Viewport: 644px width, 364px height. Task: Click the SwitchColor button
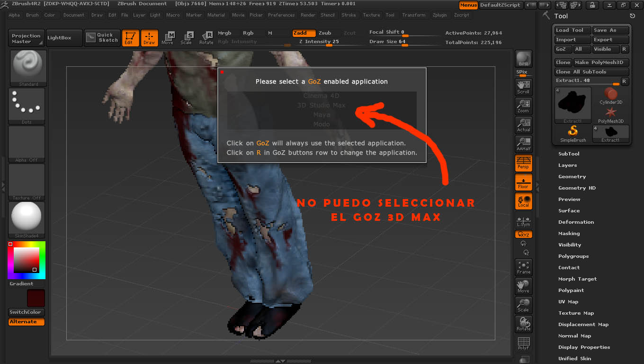click(x=27, y=312)
